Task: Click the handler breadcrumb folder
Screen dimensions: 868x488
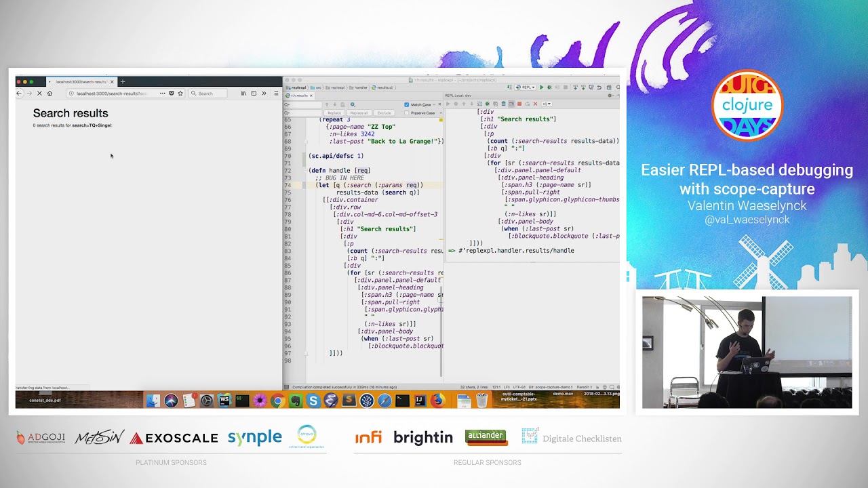Action: [357, 87]
